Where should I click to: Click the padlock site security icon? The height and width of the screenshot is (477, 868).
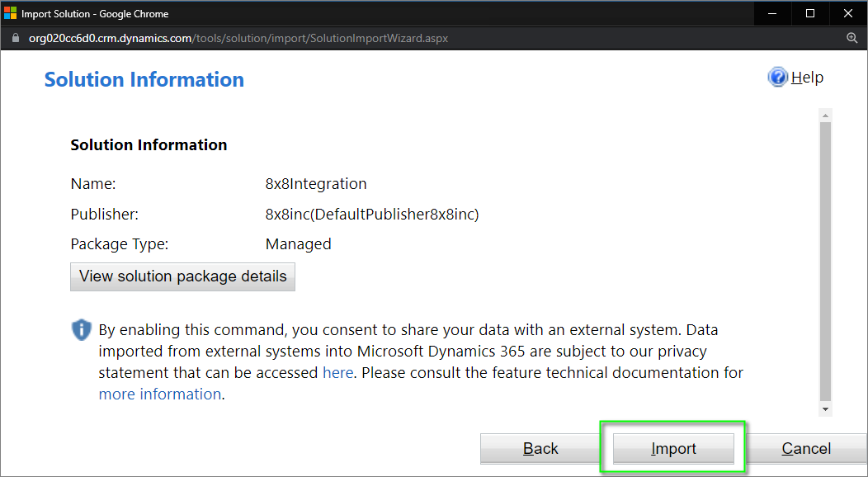(x=16, y=38)
